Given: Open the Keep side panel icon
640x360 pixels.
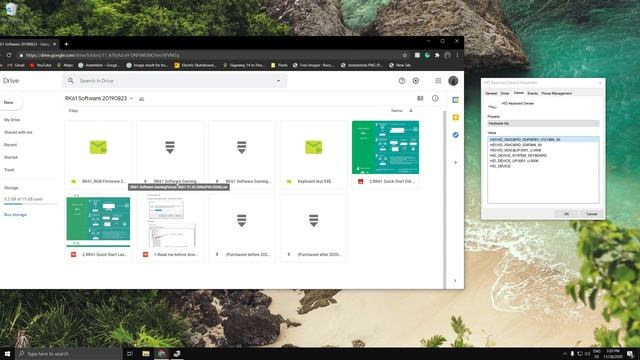Looking at the screenshot, I should coord(456,118).
